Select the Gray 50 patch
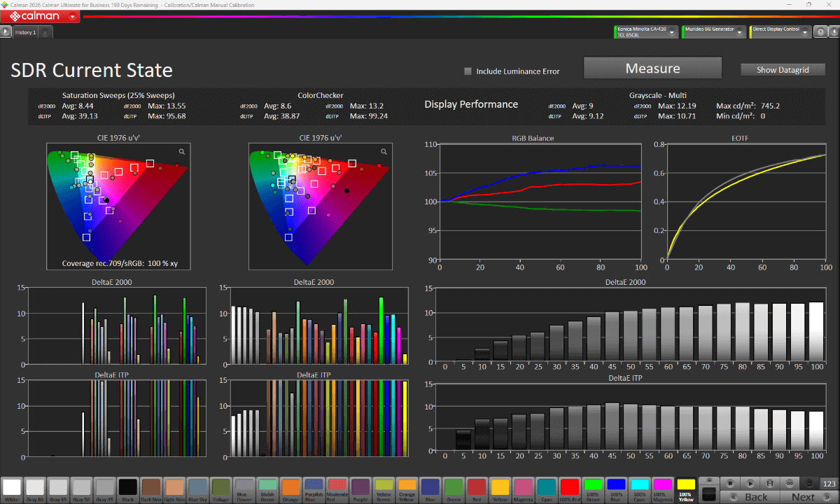This screenshot has width=840, height=504. [x=81, y=489]
